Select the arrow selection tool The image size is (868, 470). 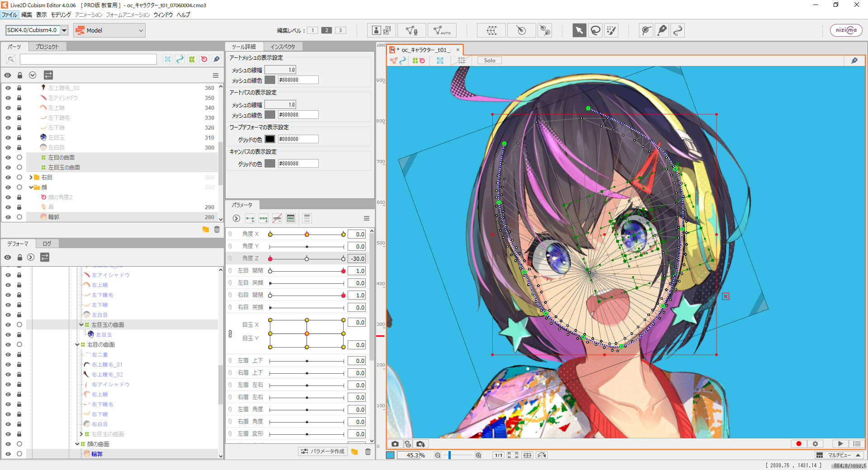(579, 30)
